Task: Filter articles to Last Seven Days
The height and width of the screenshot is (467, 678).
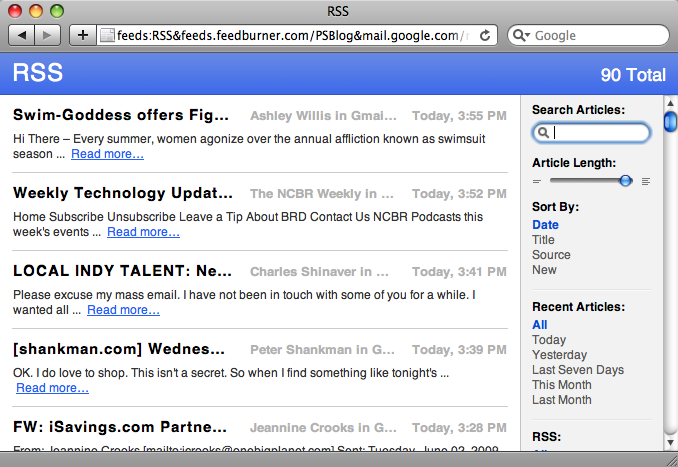Action: (x=578, y=370)
